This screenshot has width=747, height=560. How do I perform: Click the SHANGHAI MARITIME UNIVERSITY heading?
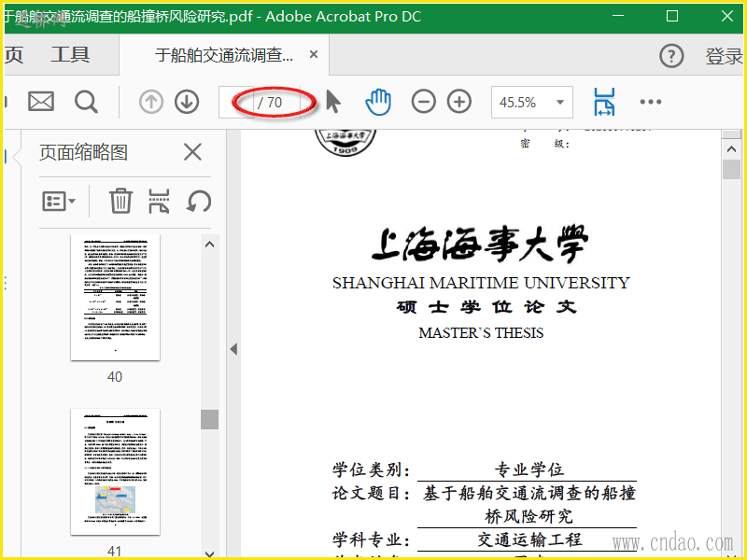coord(481,284)
